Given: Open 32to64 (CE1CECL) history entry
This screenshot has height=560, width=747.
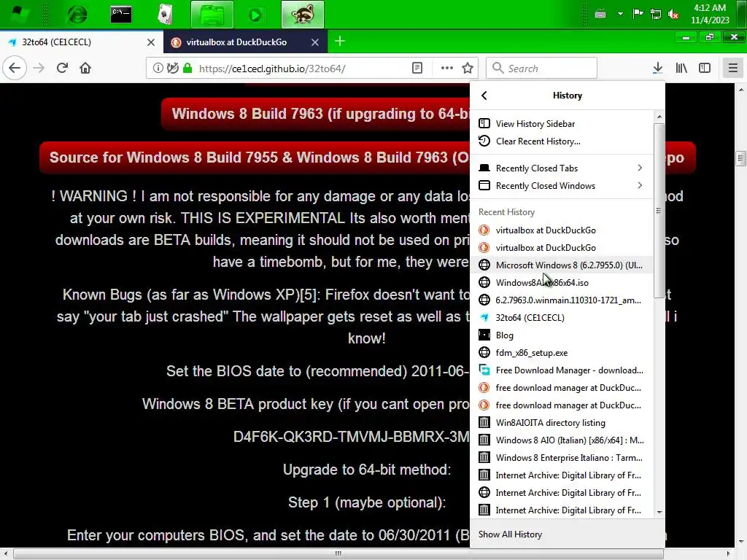Looking at the screenshot, I should [x=561, y=318].
